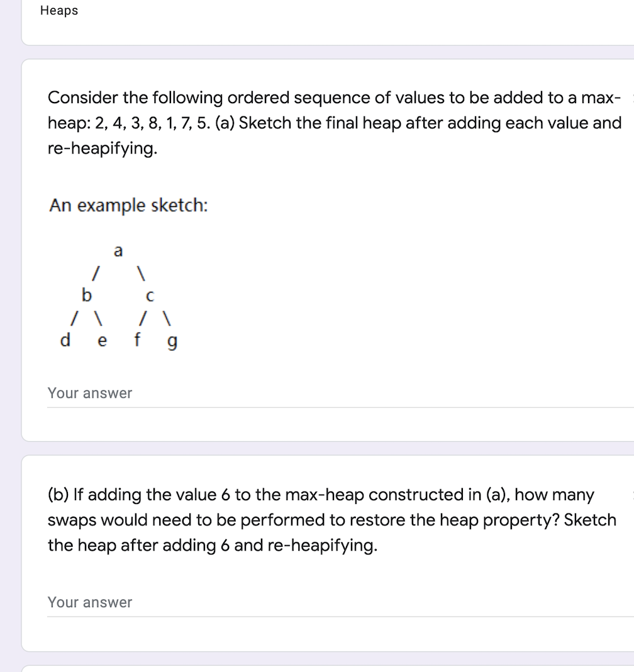Click the "An example sketch:" caption
This screenshot has height=672, width=634.
[x=128, y=205]
